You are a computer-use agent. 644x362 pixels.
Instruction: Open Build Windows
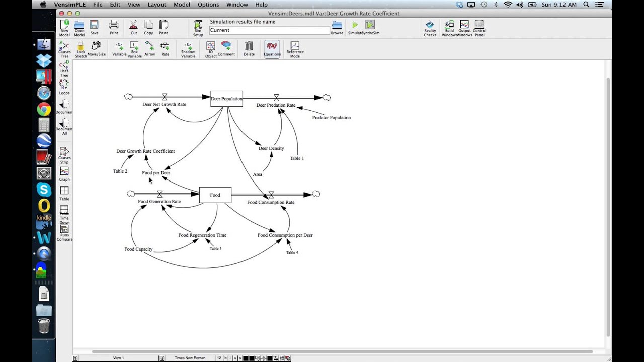pyautogui.click(x=449, y=28)
